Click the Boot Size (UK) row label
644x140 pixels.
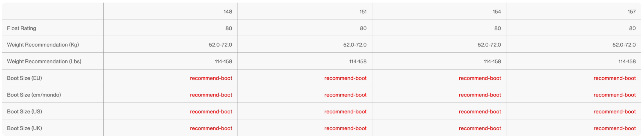click(24, 128)
